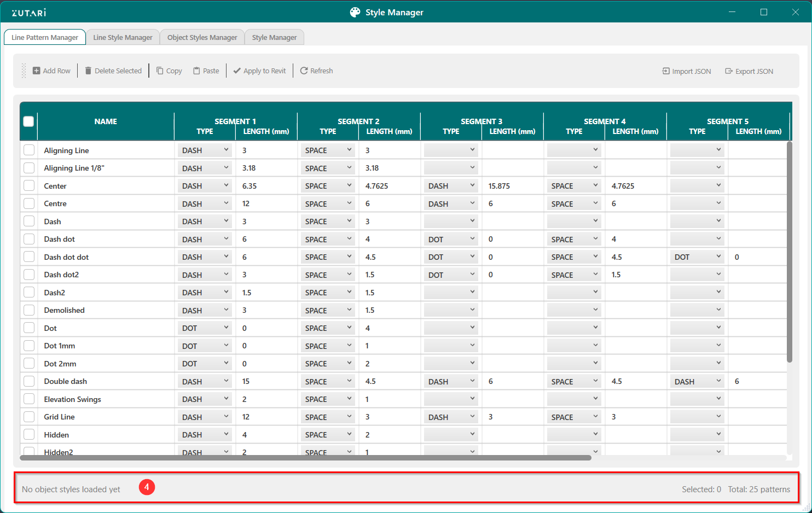Click the Paste clipboard icon
Viewport: 812px width, 513px height.
click(x=196, y=71)
